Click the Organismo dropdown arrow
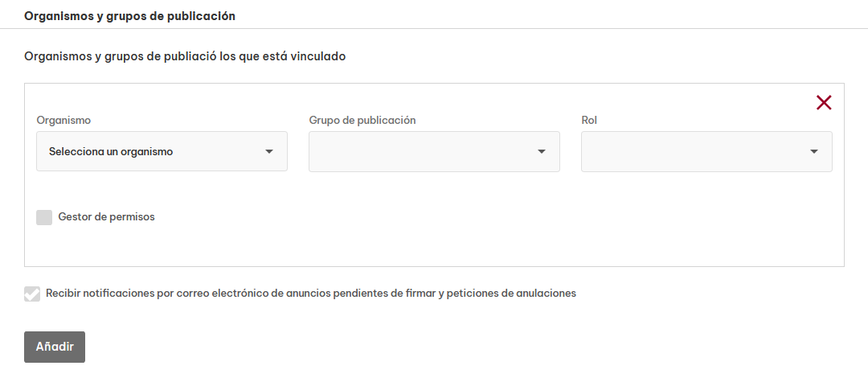This screenshot has width=868, height=374. 269,152
